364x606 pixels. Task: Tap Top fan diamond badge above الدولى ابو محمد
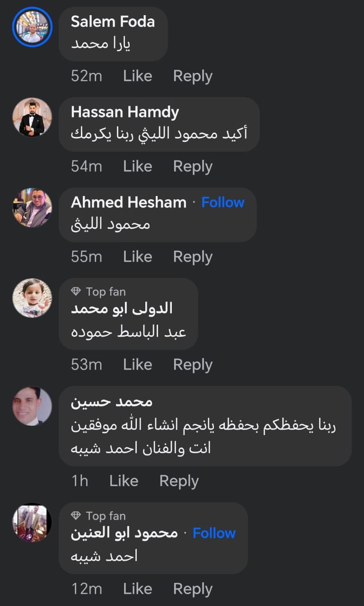click(75, 292)
